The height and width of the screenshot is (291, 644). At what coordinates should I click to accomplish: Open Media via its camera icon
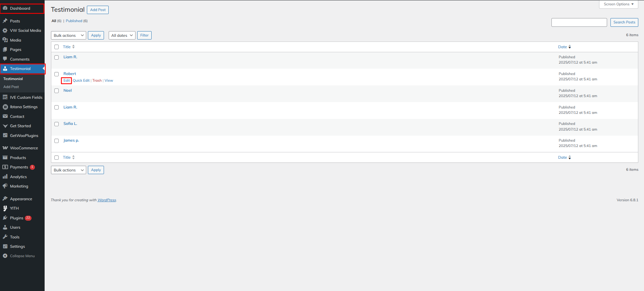(5, 40)
